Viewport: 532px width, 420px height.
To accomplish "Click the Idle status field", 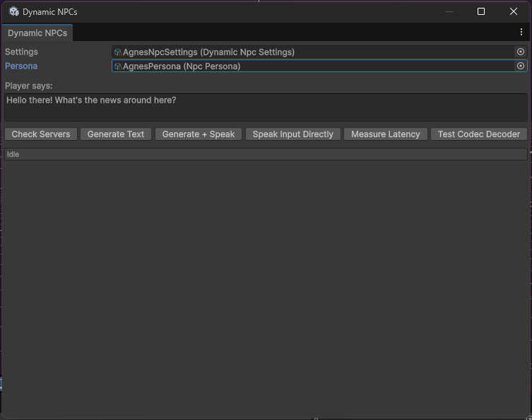I will 266,154.
